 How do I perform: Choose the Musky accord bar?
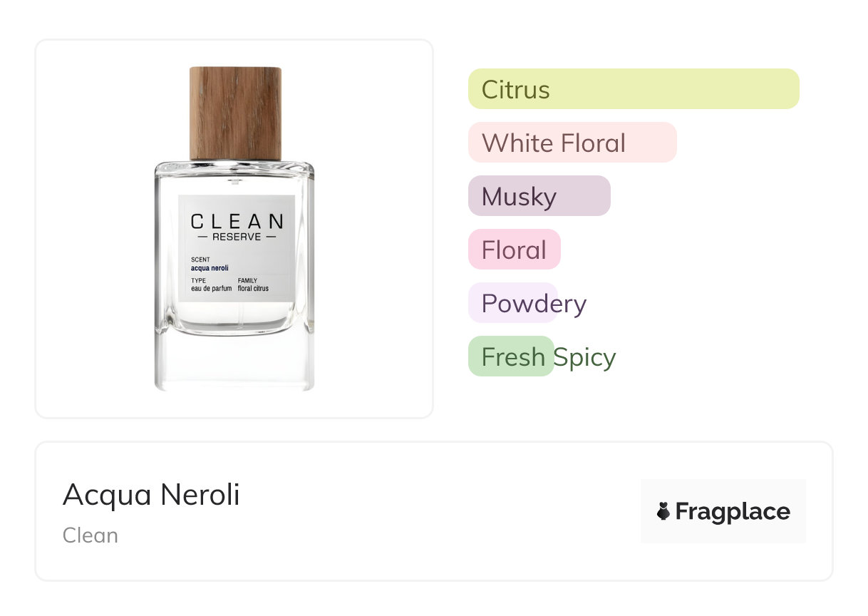[539, 196]
